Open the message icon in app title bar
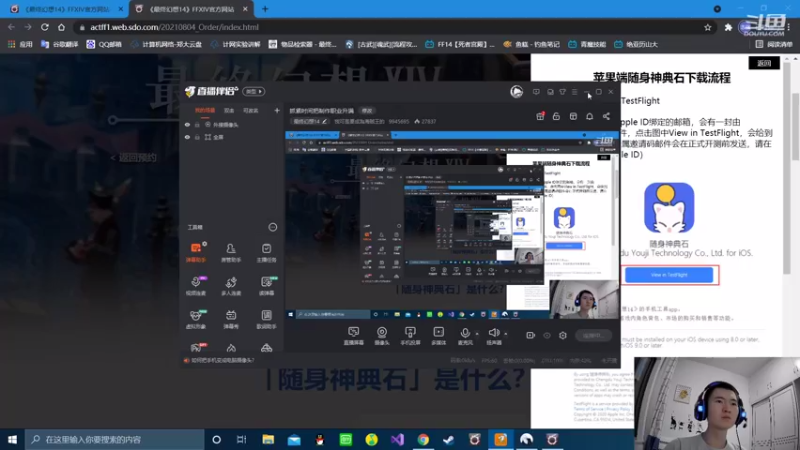The image size is (800, 450). pyautogui.click(x=536, y=92)
